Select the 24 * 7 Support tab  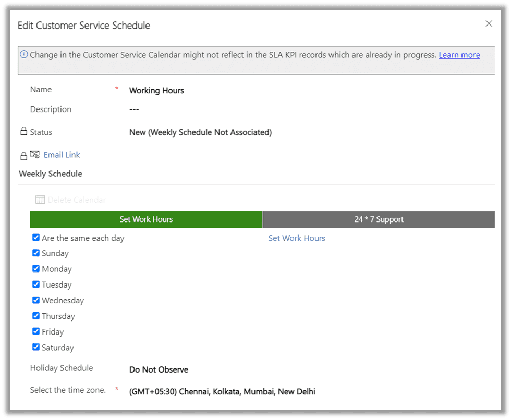tap(379, 219)
